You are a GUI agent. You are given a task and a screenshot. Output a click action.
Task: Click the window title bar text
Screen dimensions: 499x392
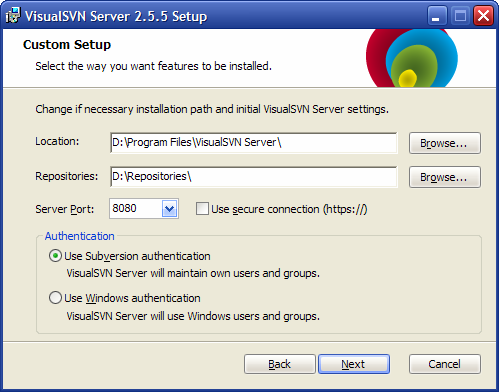click(116, 16)
